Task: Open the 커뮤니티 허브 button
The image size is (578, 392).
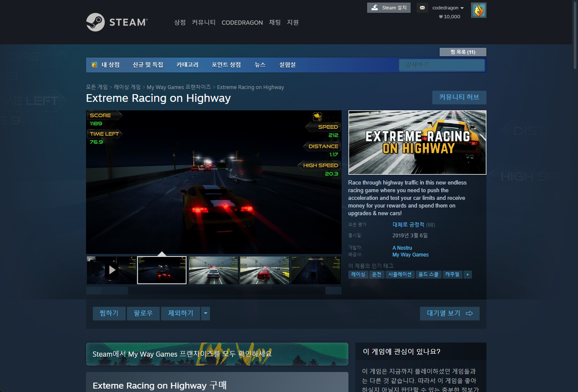Action: (x=459, y=97)
